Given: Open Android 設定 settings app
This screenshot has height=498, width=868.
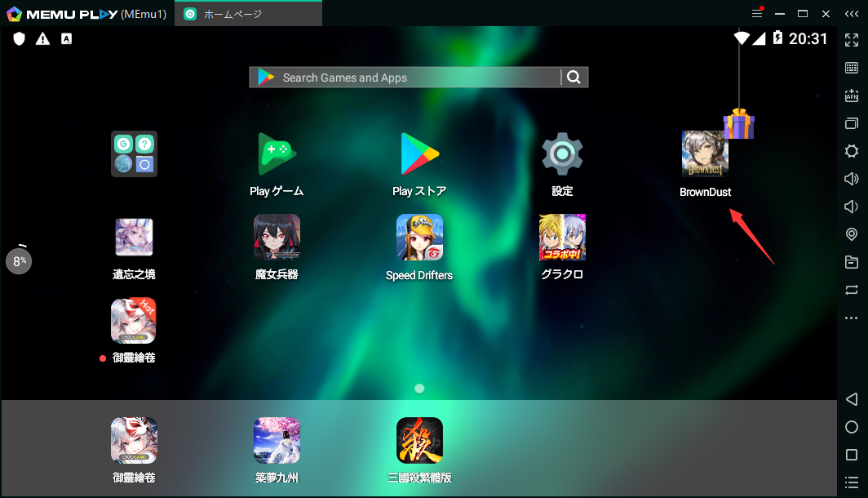Looking at the screenshot, I should tap(562, 155).
